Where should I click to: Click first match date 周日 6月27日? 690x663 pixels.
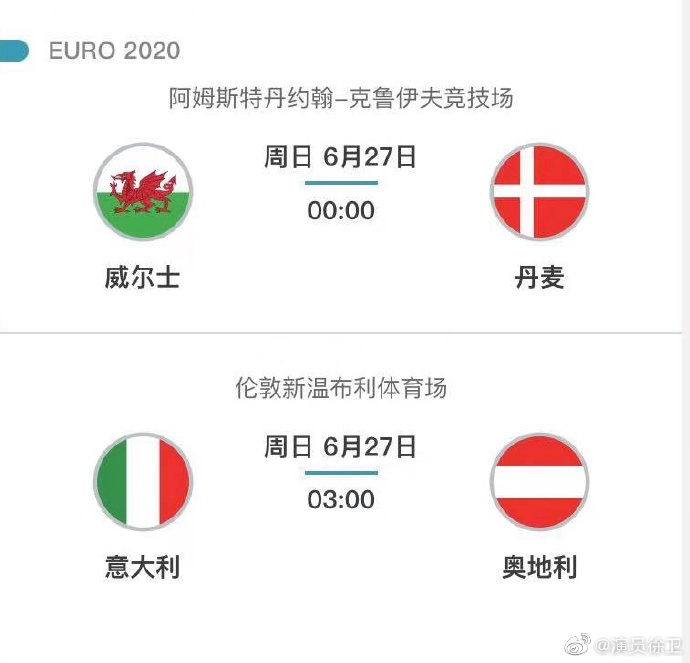tap(340, 157)
